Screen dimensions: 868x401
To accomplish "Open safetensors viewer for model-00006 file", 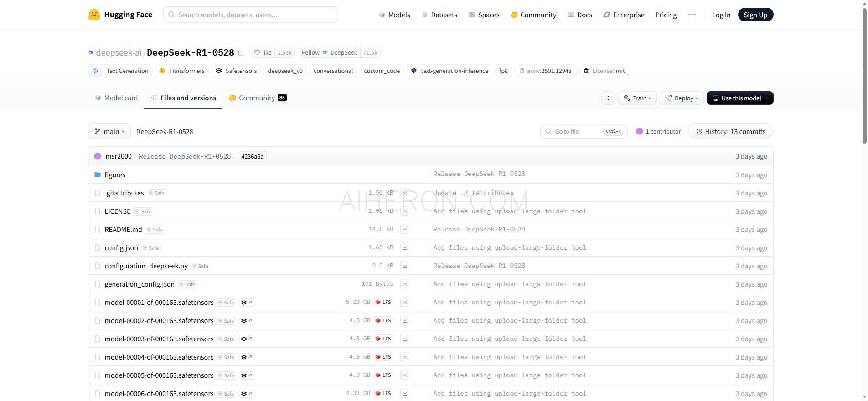I will tap(247, 394).
